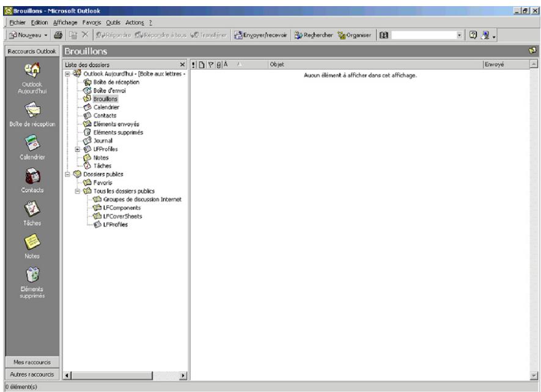This screenshot has height=392, width=541.
Task: Open the Notes shortcut in Outlook bar
Action: click(x=32, y=242)
